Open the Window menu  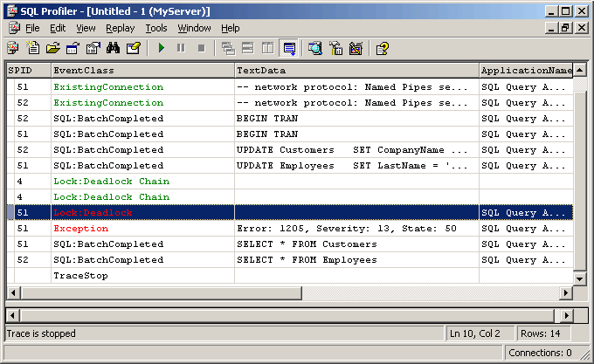coord(194,29)
